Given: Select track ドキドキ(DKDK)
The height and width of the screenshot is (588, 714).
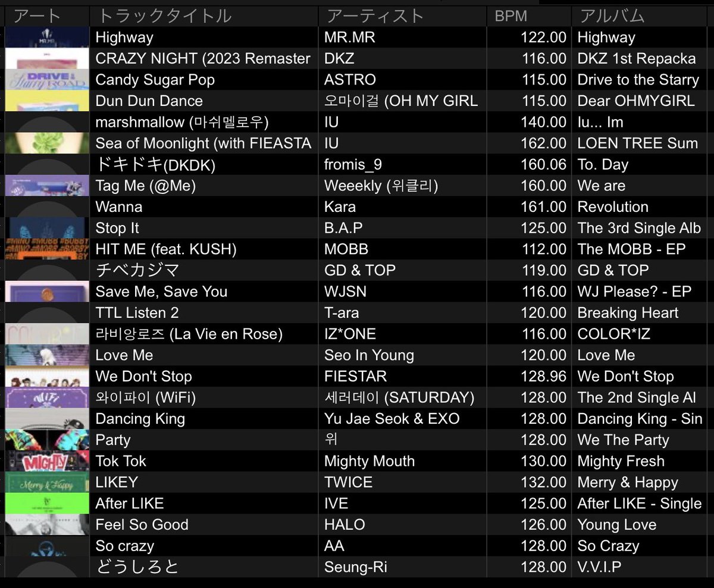Looking at the screenshot, I should tap(155, 165).
